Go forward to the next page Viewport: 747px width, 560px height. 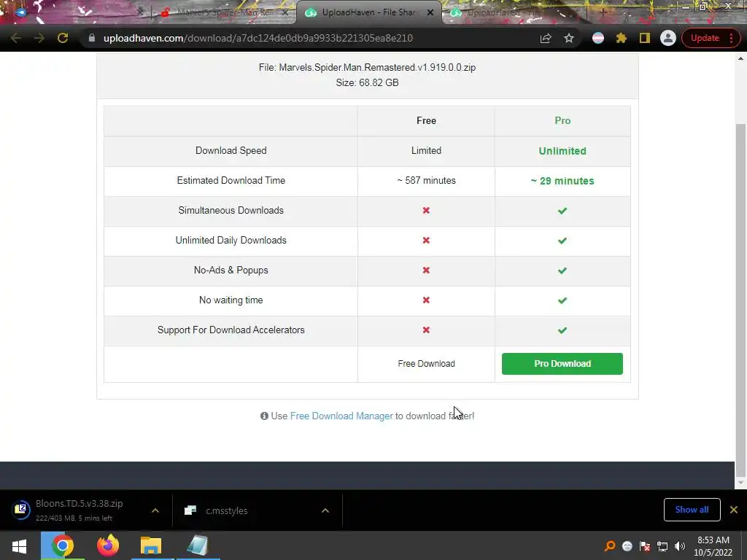click(x=39, y=38)
